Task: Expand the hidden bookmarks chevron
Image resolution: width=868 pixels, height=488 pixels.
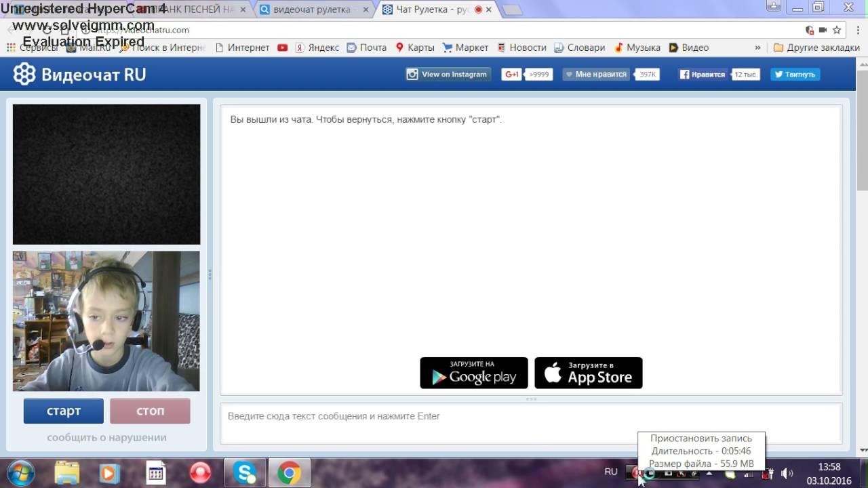Action: tap(757, 47)
